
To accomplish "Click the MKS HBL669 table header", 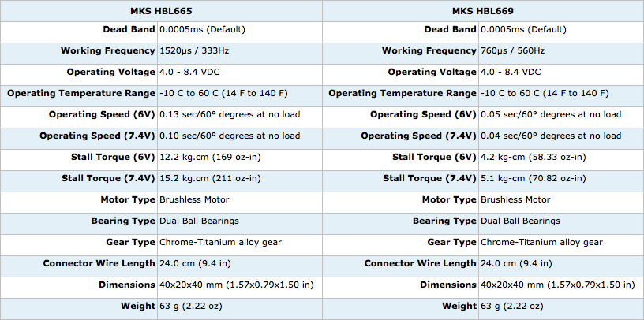I will pos(482,12).
